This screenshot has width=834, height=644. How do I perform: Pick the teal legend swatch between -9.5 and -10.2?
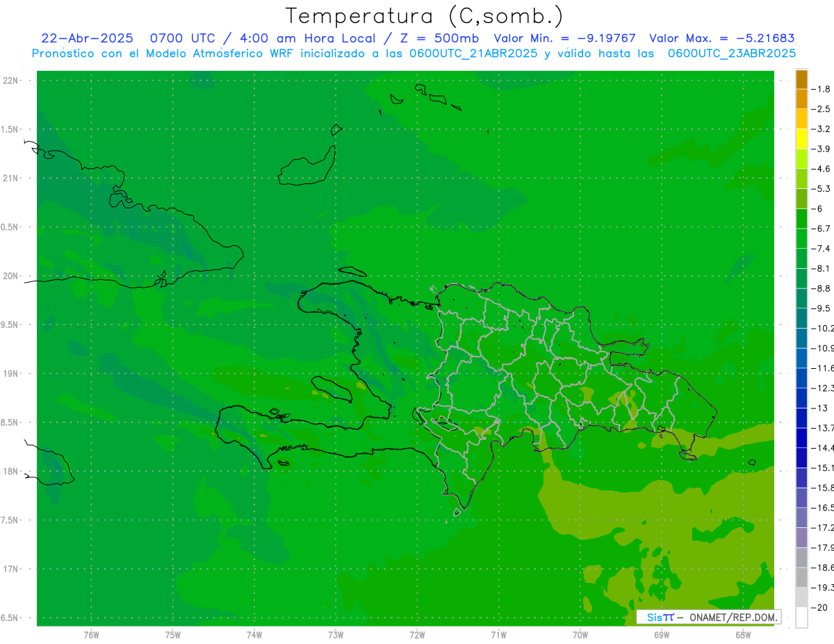click(x=801, y=318)
